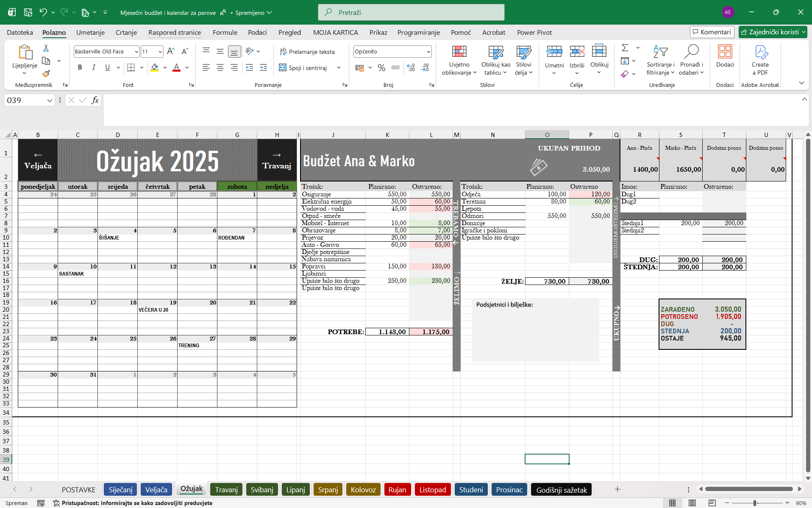Image resolution: width=812 pixels, height=508 pixels.
Task: Click the increase decimal places icon
Action: 411,67
